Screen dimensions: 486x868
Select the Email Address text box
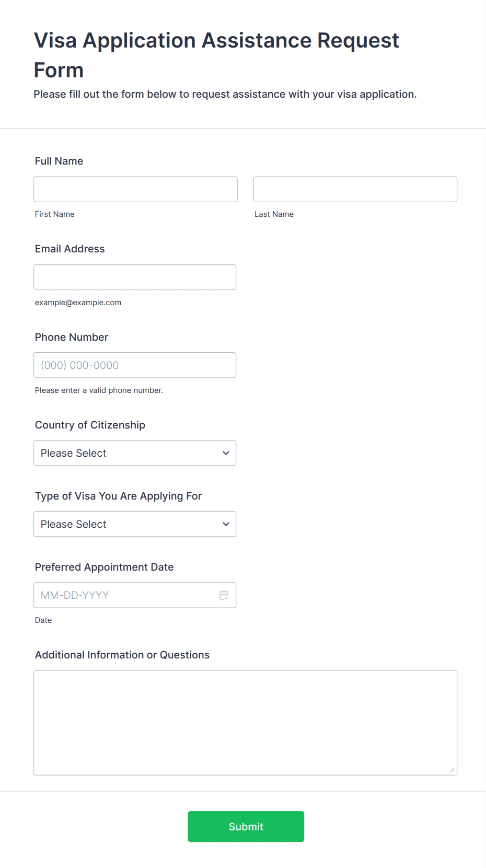click(135, 277)
